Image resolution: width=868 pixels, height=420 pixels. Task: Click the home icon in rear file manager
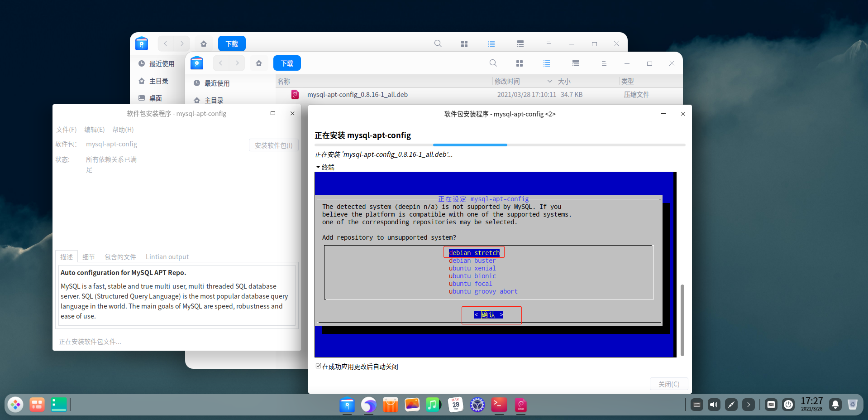(204, 43)
